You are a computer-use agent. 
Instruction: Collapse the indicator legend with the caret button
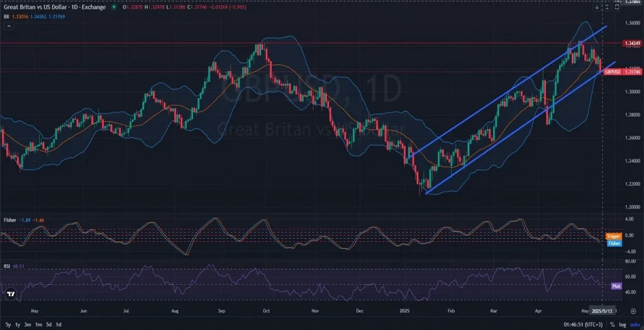click(9, 26)
